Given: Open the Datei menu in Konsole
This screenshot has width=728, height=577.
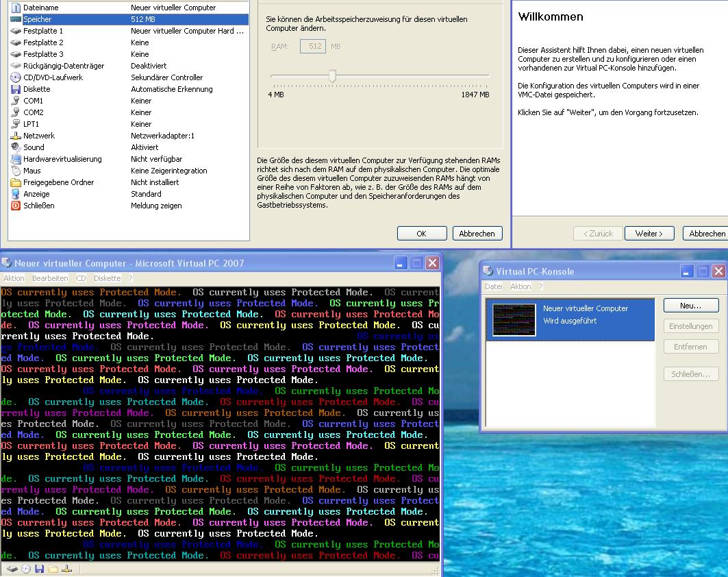Looking at the screenshot, I should point(494,286).
